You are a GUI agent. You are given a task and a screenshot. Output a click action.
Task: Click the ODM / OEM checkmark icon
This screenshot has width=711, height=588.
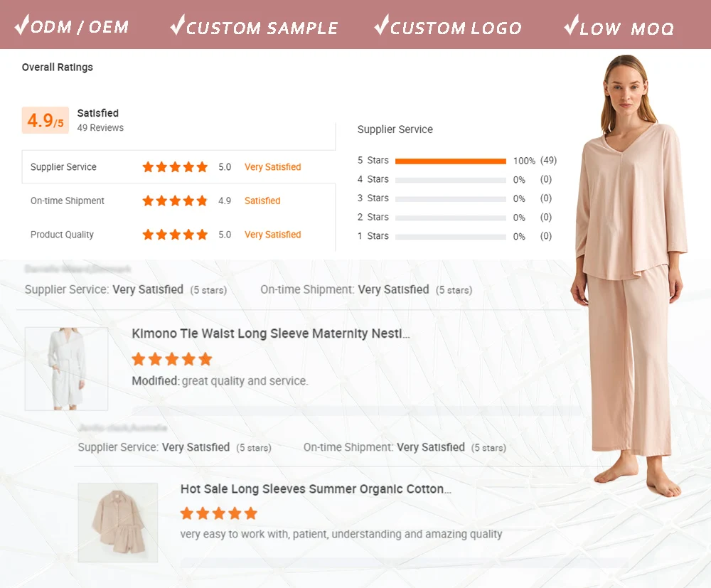(23, 24)
